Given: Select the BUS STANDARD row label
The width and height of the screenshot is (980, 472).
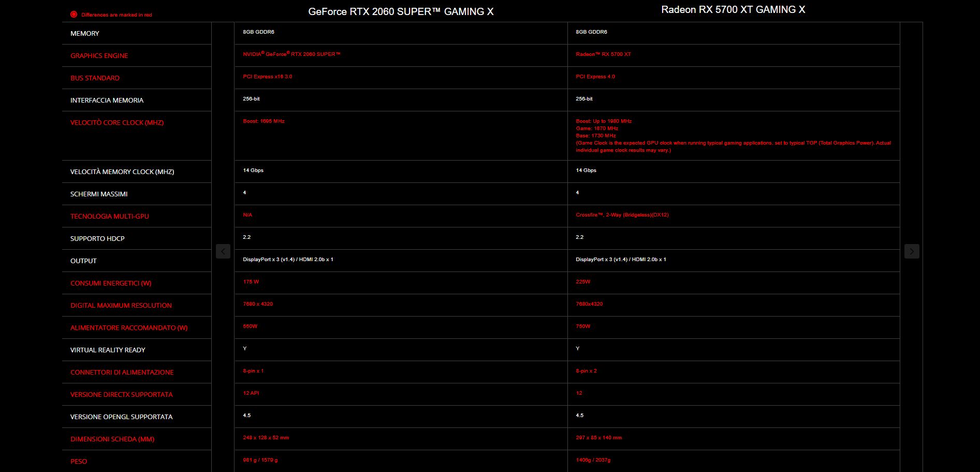Looking at the screenshot, I should tap(95, 78).
